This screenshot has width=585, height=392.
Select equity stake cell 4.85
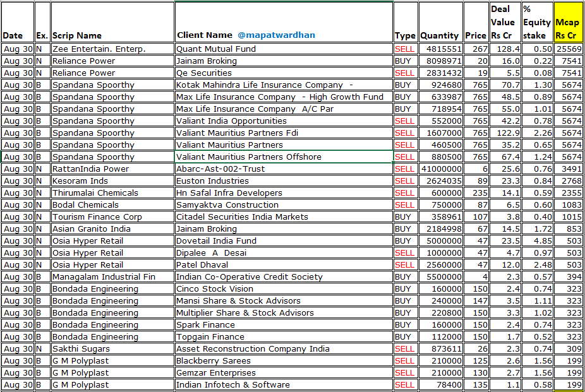537,241
